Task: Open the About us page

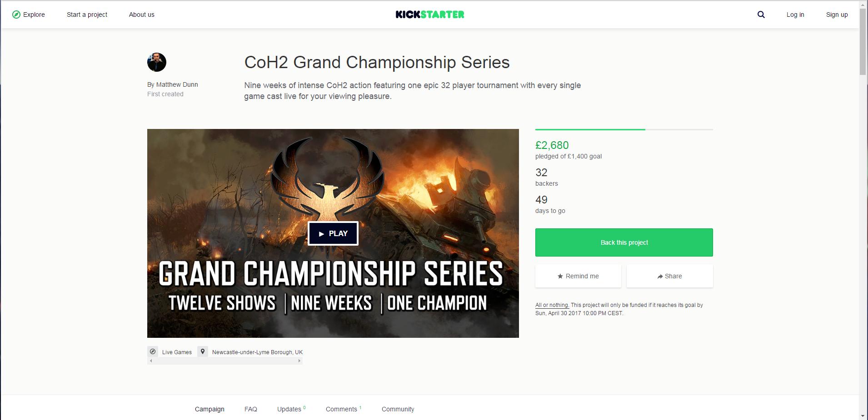Action: (x=142, y=15)
